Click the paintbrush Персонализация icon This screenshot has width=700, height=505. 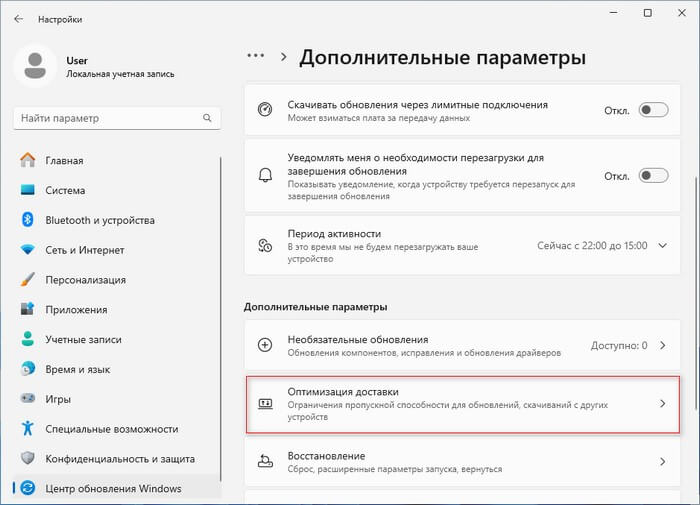(28, 280)
